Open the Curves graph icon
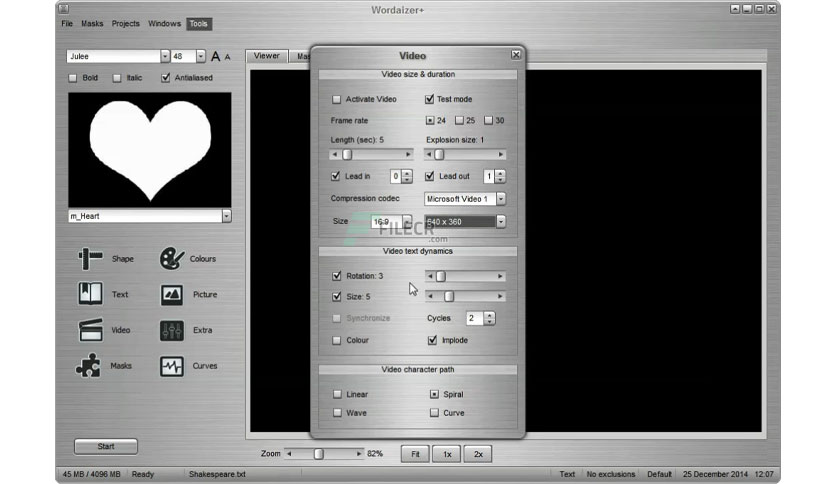The height and width of the screenshot is (484, 836). [x=172, y=366]
